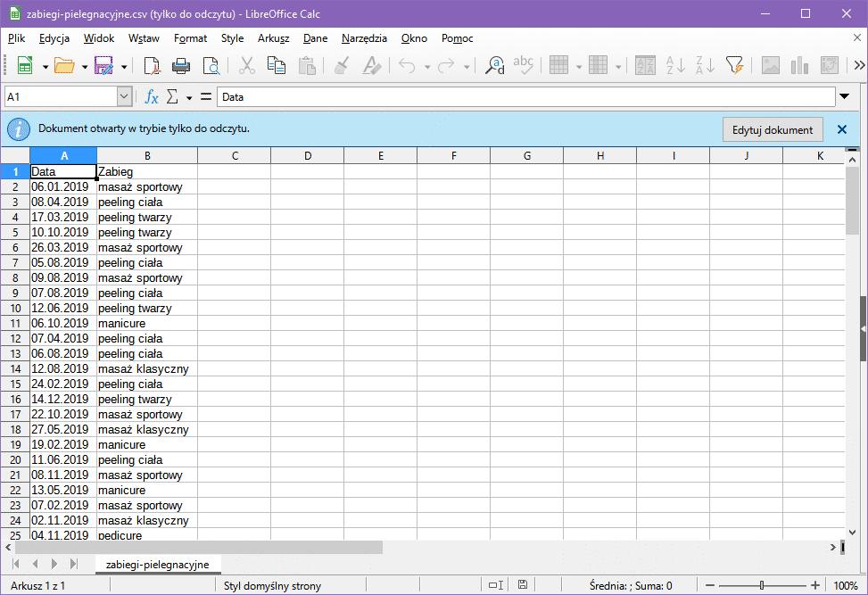Click the Print icon in toolbar

[181, 65]
